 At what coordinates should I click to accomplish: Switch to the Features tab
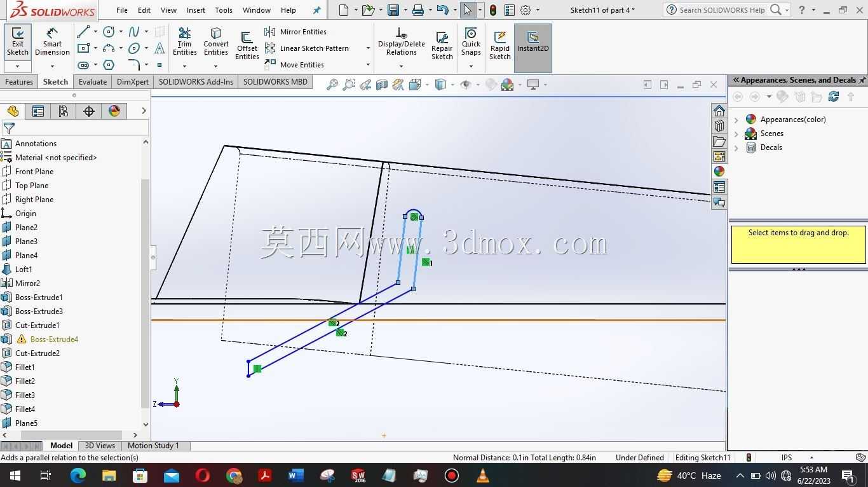point(19,82)
